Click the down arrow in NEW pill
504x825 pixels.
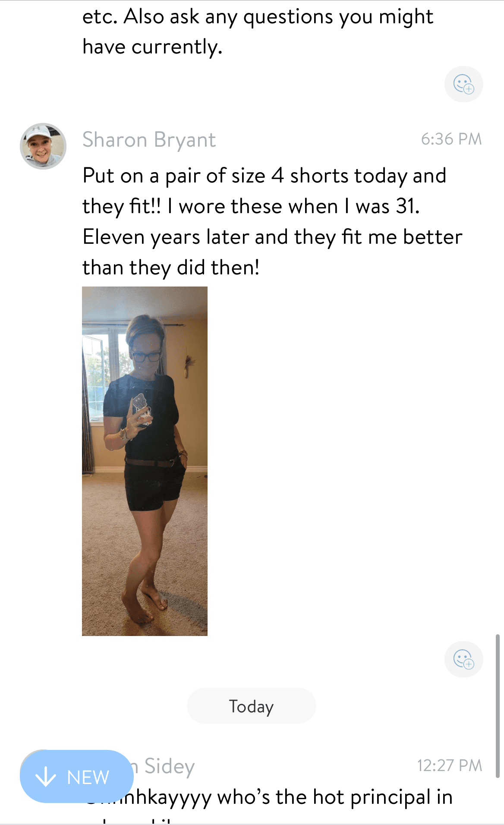coord(46,777)
